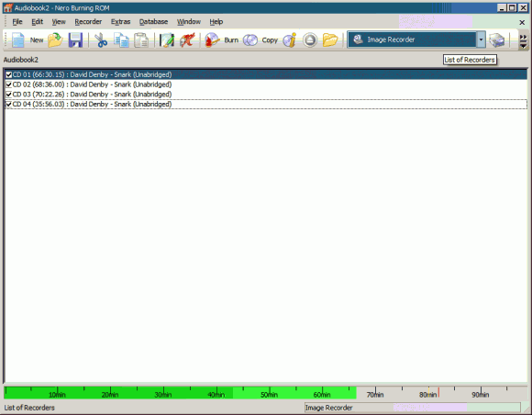
Task: Uncheck the CD 01 track checkbox
Action: pyautogui.click(x=9, y=74)
